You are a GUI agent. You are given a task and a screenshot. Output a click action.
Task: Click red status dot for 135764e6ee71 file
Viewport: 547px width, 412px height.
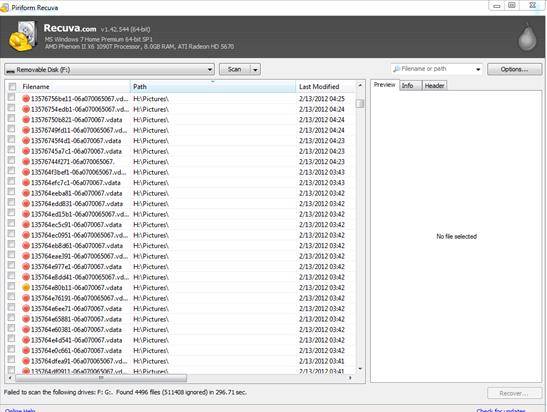(x=26, y=308)
